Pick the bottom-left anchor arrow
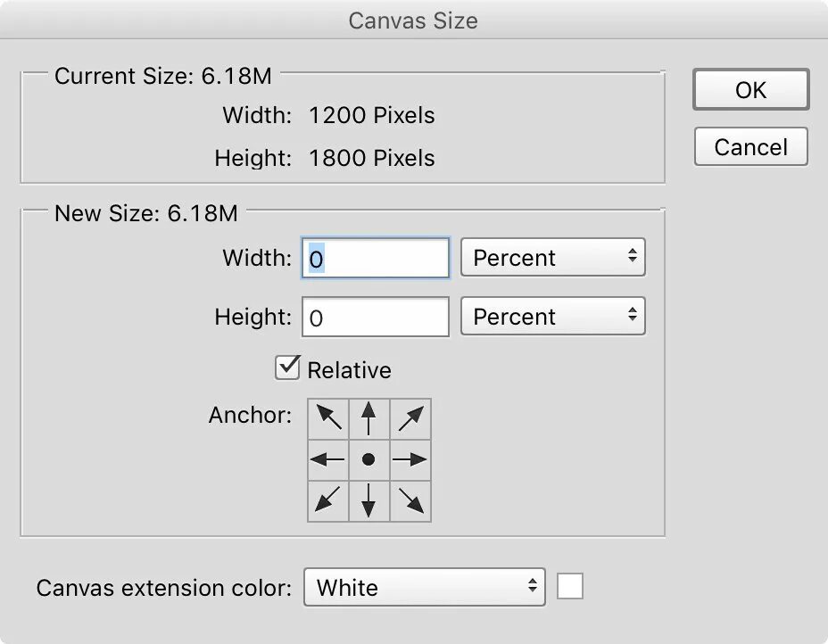The image size is (828, 644). point(327,501)
